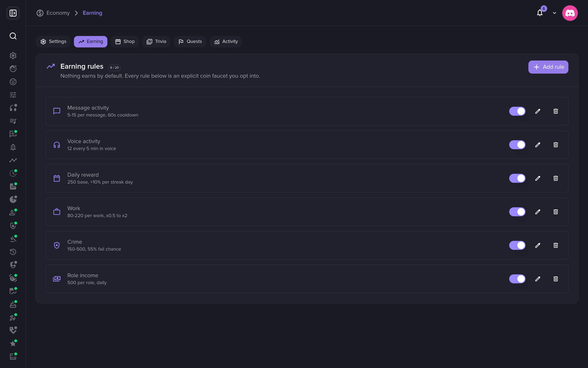Delete the Role income rule
Image resolution: width=588 pixels, height=368 pixels.
point(556,279)
